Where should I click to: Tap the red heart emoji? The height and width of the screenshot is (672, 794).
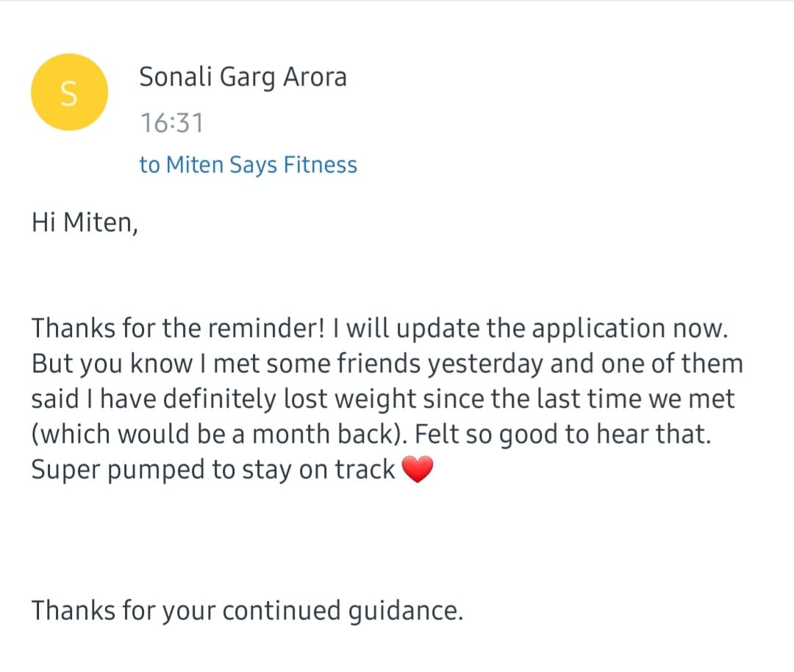coord(417,469)
